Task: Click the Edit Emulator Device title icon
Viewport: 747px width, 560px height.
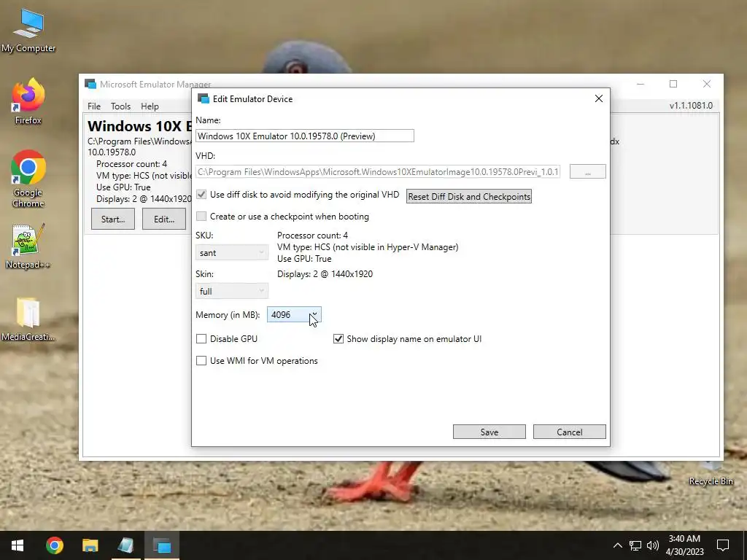Action: point(204,98)
